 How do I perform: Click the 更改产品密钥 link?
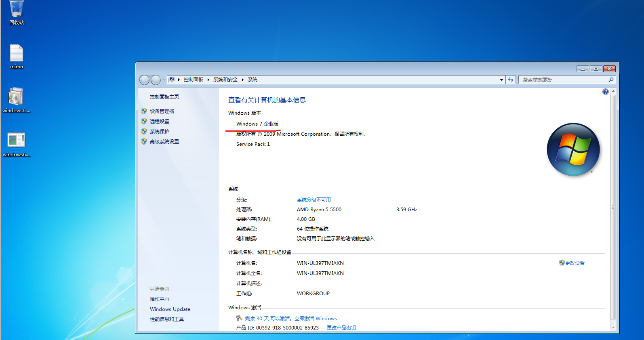click(341, 327)
